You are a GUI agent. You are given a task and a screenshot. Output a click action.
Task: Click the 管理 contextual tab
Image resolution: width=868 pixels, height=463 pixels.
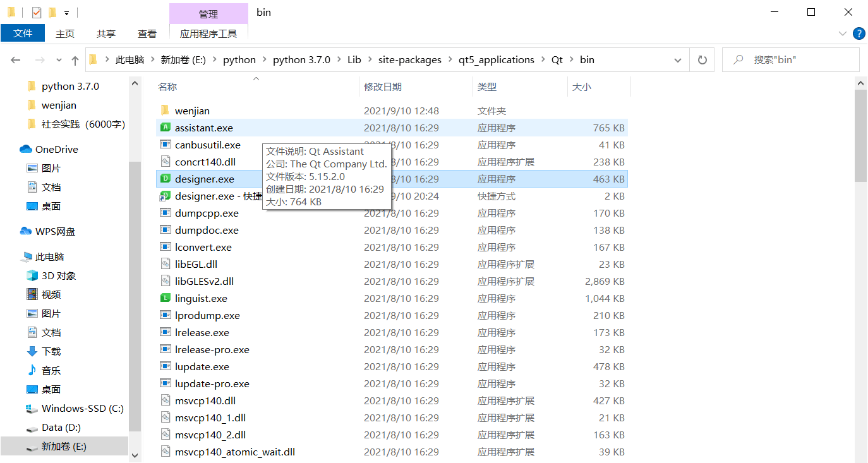point(208,13)
